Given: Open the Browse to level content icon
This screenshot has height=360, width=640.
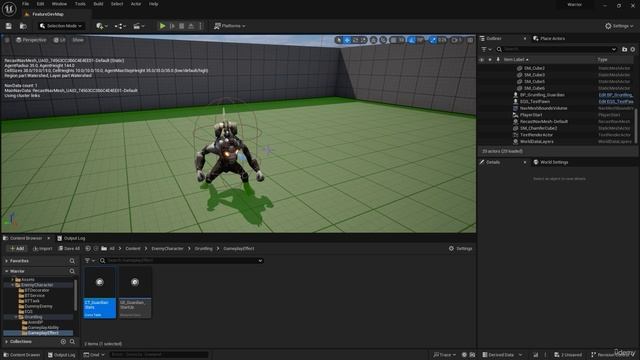Looking at the screenshot, I should click(23, 26).
